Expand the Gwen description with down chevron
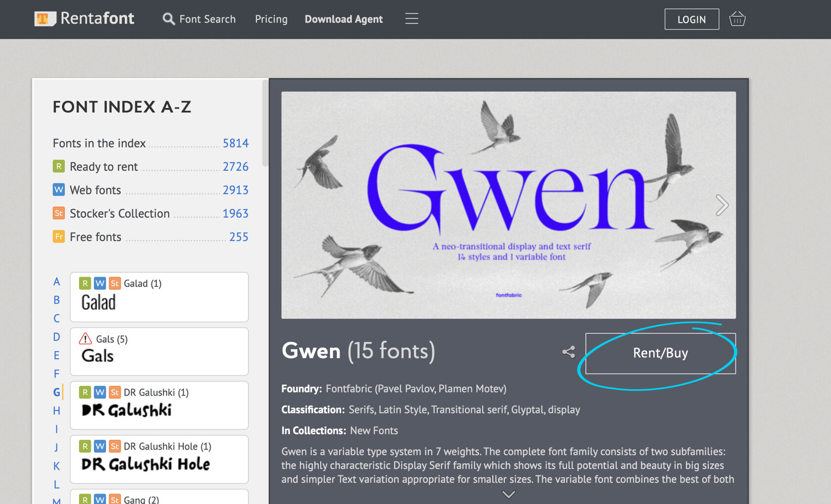 508,494
